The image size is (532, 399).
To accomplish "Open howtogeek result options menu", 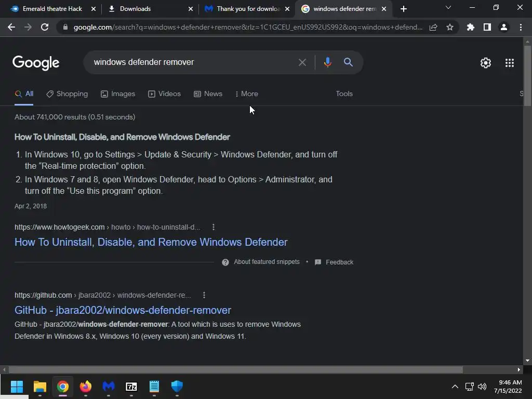I will point(214,227).
